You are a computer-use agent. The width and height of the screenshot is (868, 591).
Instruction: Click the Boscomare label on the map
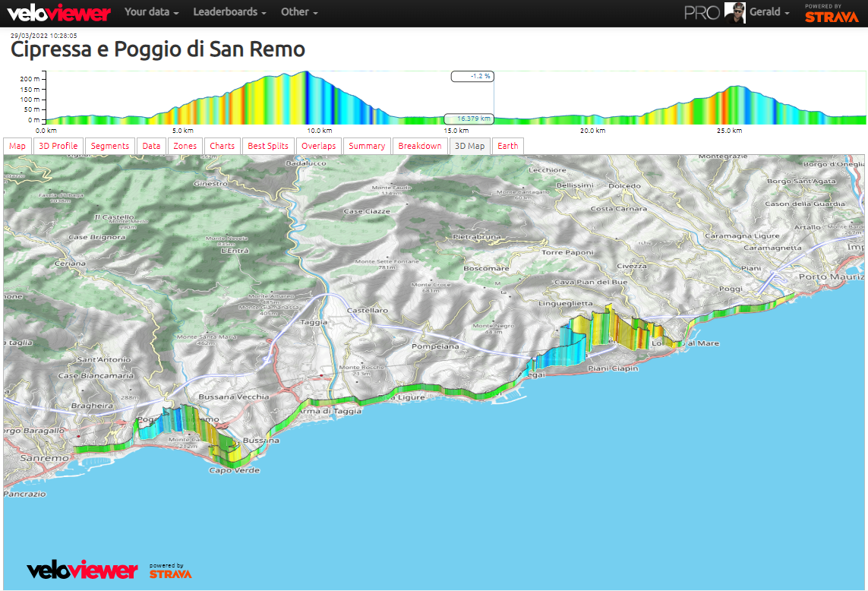click(486, 268)
